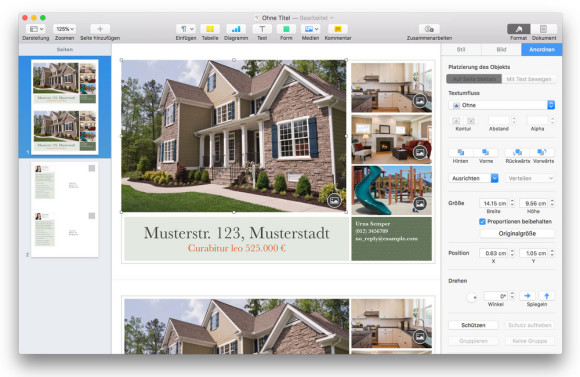Open the Dokument inspector
580x377 pixels.
click(543, 29)
